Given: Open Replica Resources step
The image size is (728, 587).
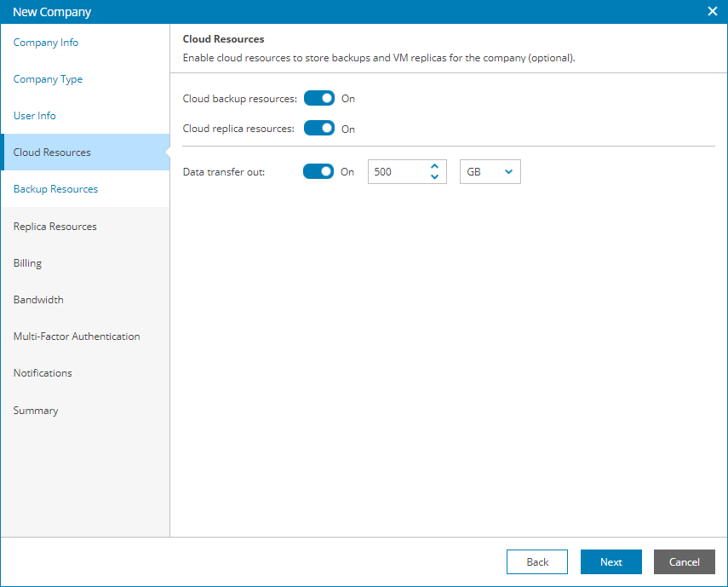Looking at the screenshot, I should pos(55,227).
